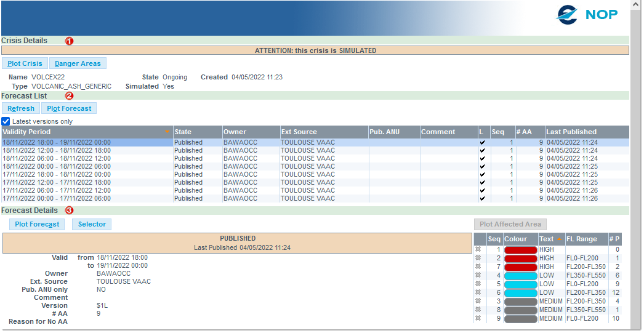Uncheck the Latest versions only checkbox
644x333 pixels.
pyautogui.click(x=6, y=121)
